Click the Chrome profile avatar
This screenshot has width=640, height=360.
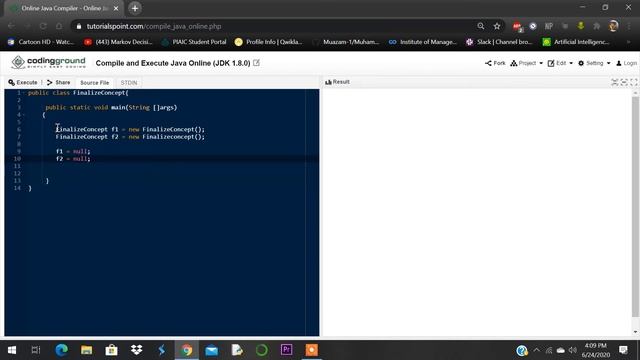pos(613,26)
